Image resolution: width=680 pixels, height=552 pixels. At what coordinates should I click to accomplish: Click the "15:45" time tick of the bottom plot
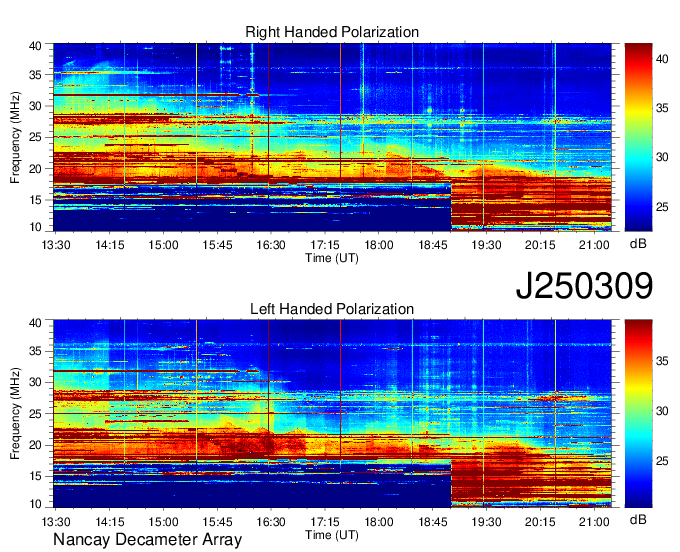pyautogui.click(x=217, y=522)
